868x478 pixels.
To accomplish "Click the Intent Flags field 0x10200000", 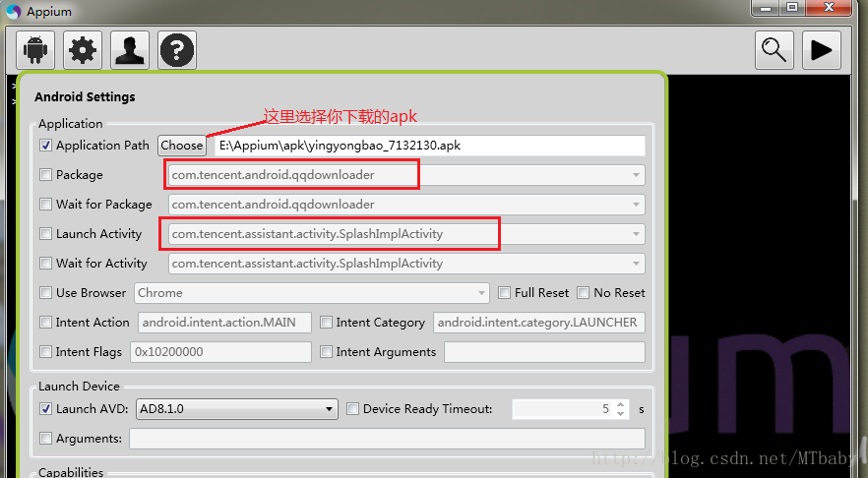I will [220, 352].
